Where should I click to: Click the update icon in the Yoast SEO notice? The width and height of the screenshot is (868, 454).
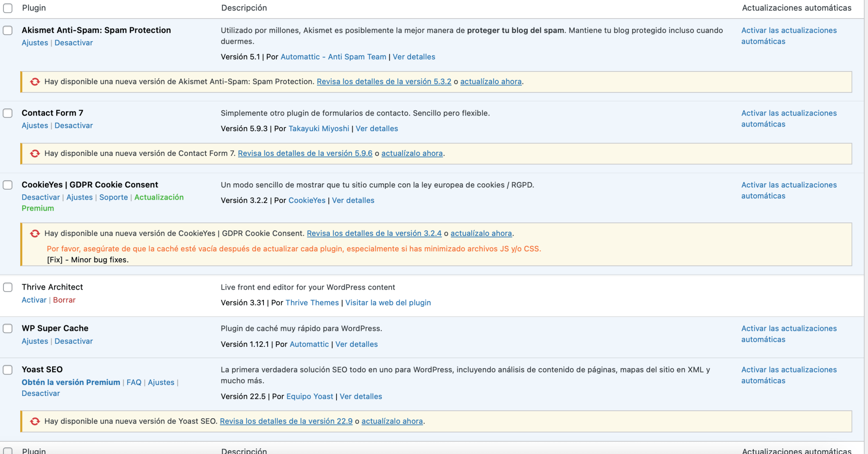tap(35, 421)
